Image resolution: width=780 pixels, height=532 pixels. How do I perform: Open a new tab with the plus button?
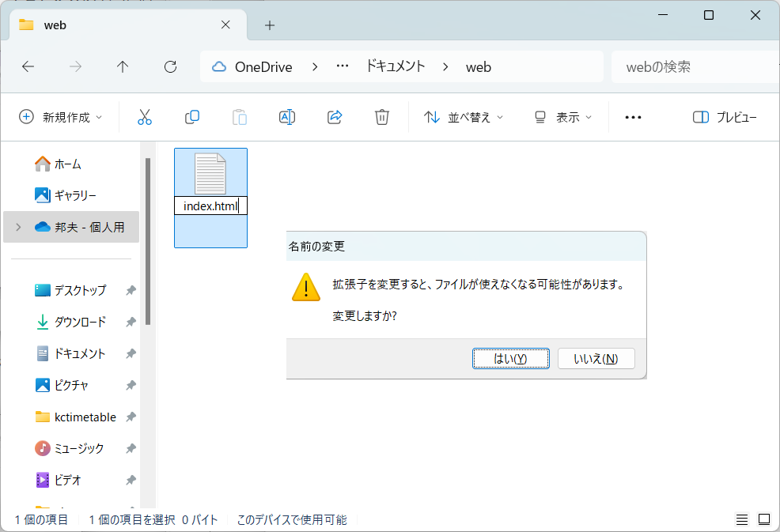pos(269,25)
